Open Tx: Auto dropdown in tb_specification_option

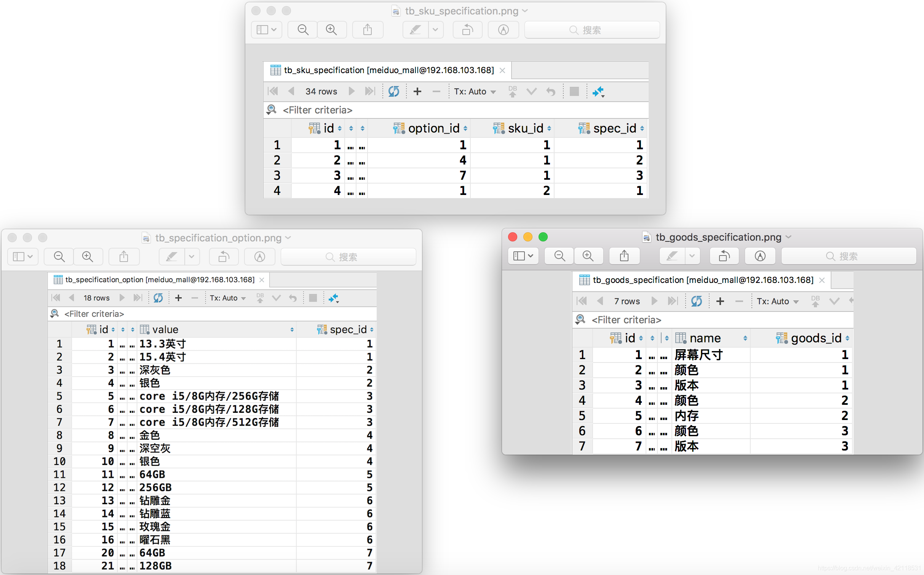click(x=228, y=298)
